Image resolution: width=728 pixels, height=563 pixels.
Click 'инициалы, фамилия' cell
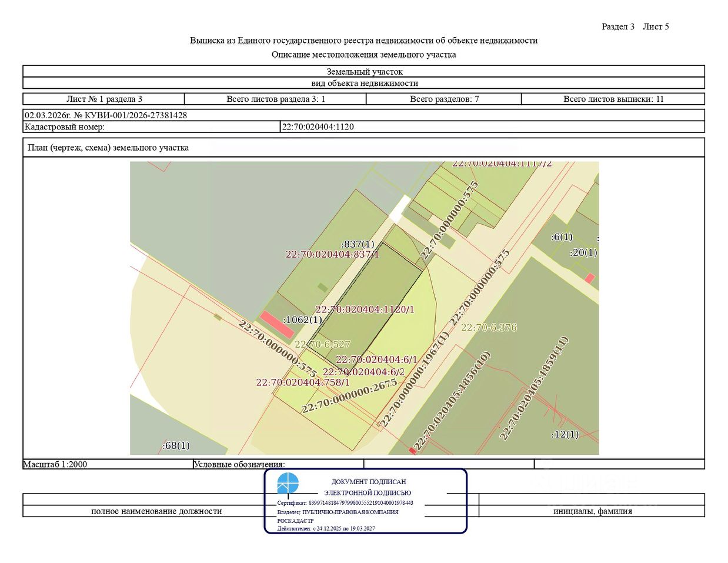tap(592, 511)
